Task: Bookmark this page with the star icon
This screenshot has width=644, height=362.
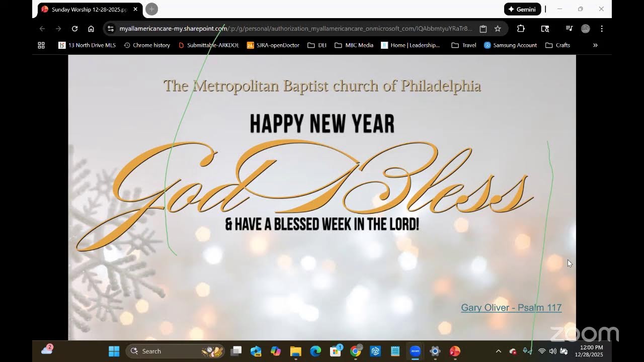Action: (498, 29)
